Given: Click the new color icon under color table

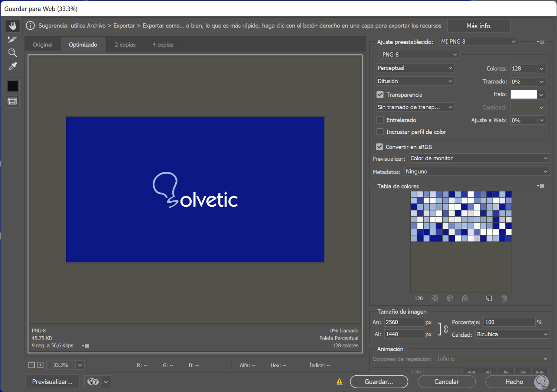Looking at the screenshot, I should pyautogui.click(x=489, y=298).
